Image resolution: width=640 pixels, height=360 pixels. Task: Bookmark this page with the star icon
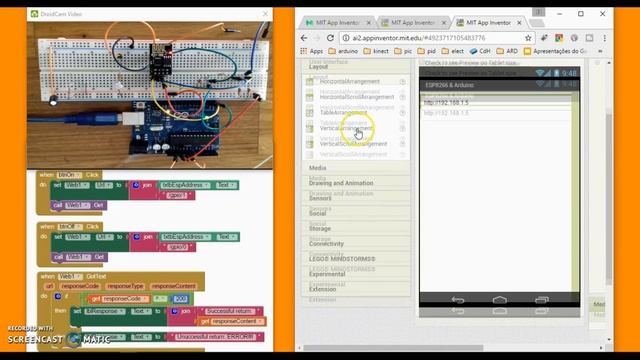tap(528, 38)
